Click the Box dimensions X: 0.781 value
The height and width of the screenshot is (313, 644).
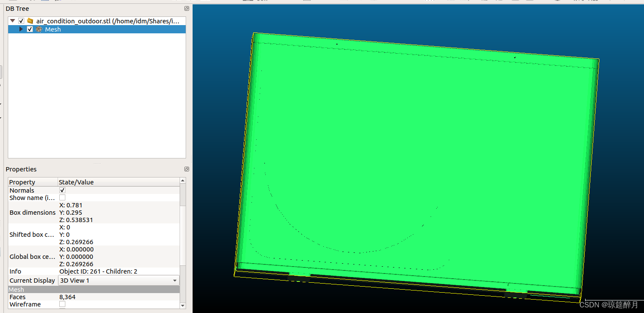pyautogui.click(x=71, y=205)
